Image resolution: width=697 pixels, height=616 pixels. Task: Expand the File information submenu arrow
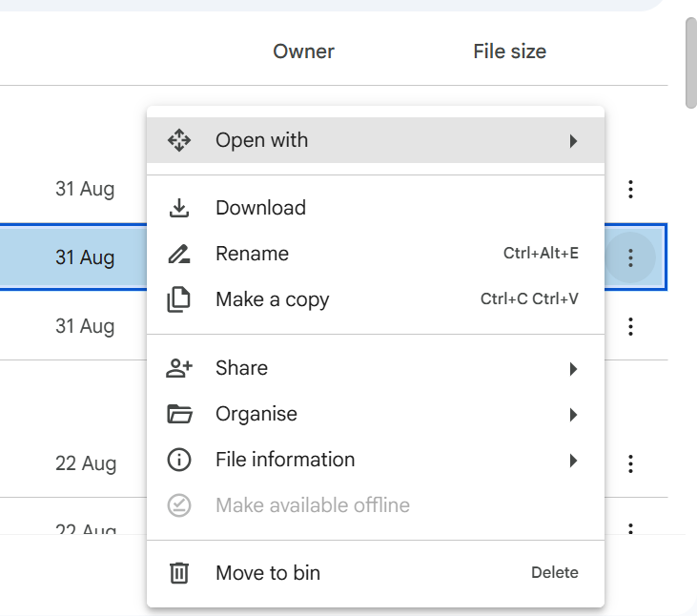coord(573,460)
